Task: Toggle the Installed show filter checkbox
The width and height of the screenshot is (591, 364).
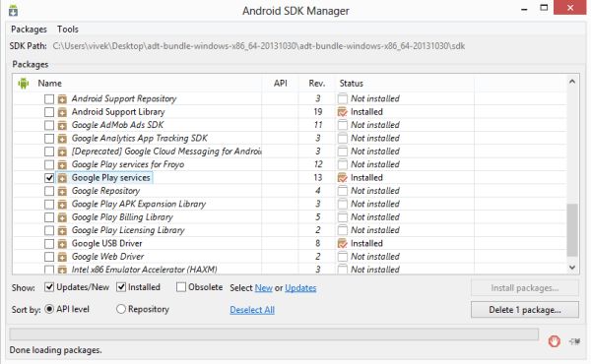Action: [x=121, y=287]
